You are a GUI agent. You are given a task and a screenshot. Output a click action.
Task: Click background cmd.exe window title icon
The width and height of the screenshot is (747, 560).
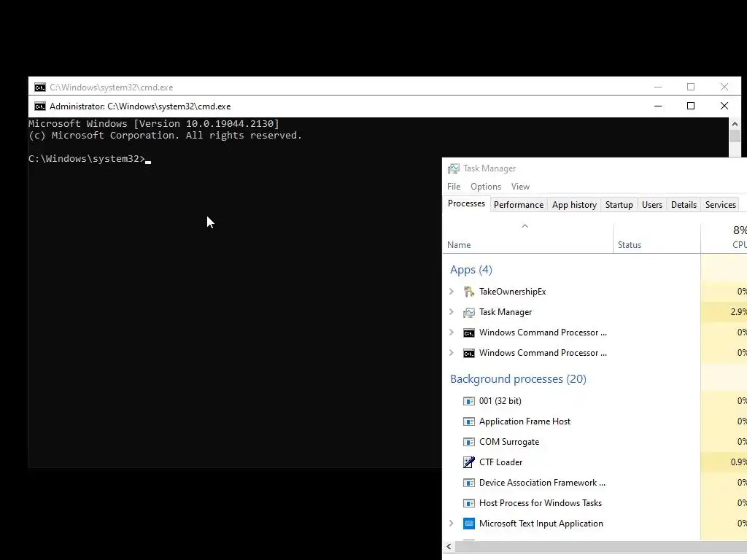(x=40, y=87)
